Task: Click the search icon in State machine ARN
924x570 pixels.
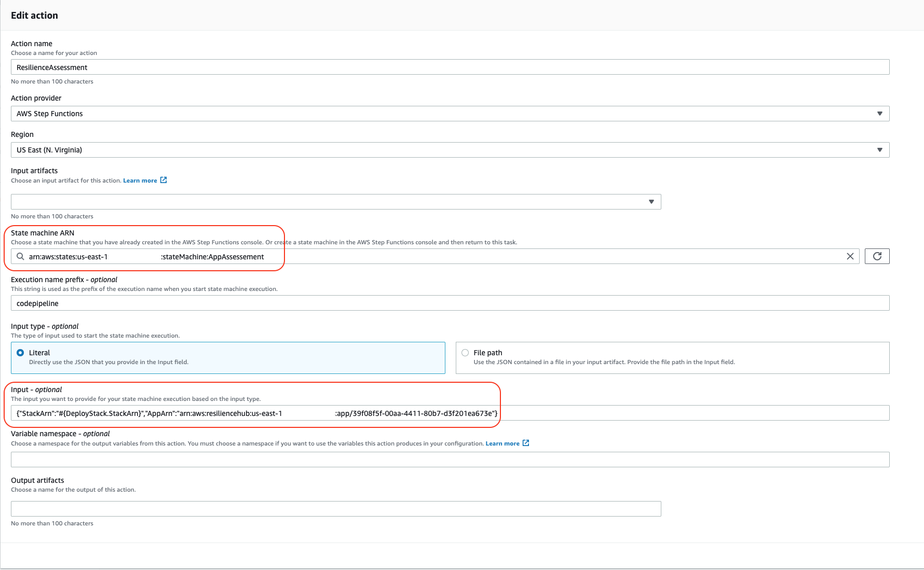Action: coord(20,256)
